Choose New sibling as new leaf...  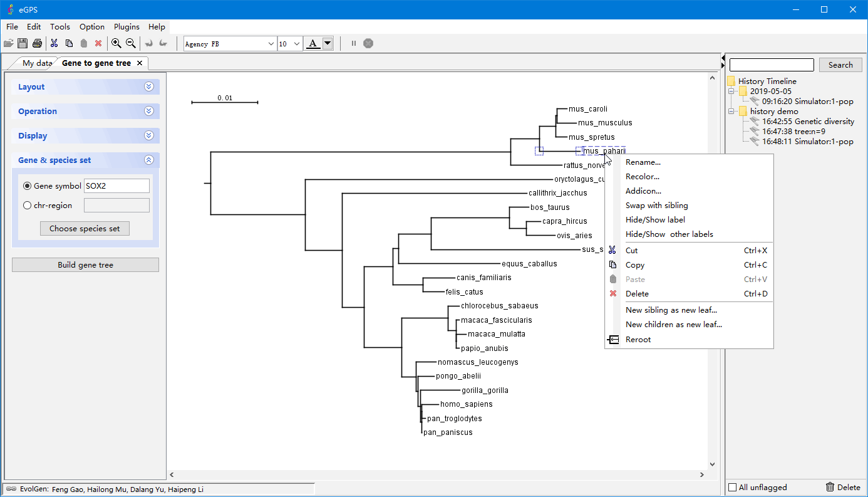point(689,310)
